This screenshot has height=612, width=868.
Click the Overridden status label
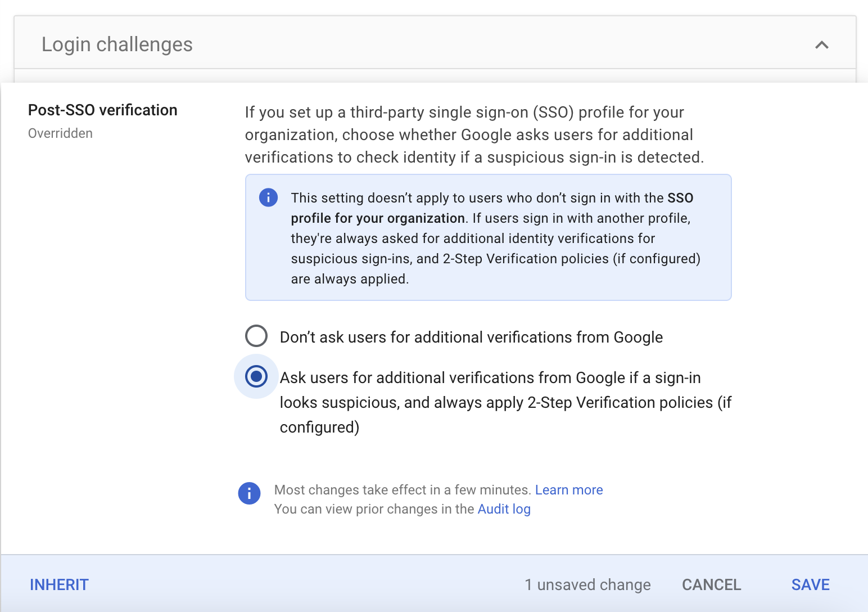coord(60,133)
